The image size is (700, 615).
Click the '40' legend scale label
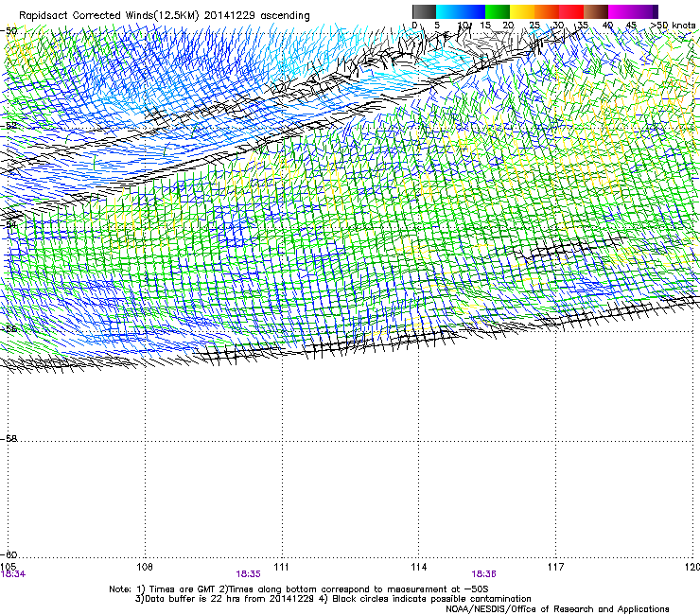(607, 25)
